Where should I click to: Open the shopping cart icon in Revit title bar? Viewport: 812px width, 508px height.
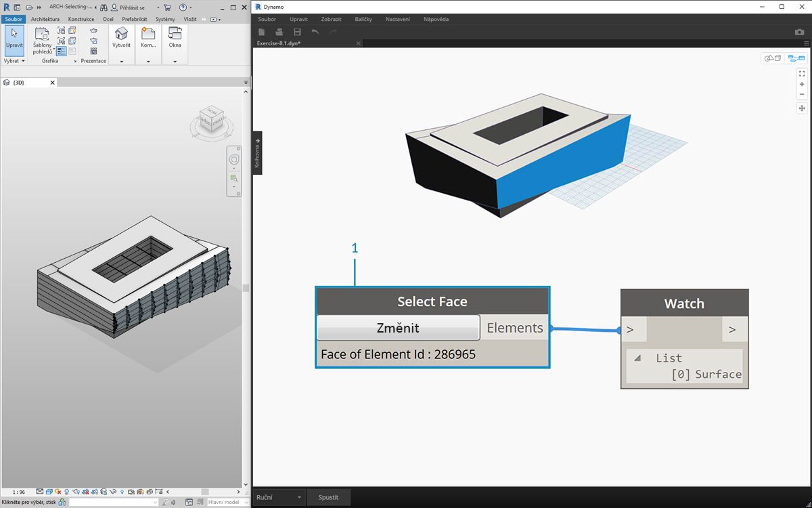tap(167, 7)
